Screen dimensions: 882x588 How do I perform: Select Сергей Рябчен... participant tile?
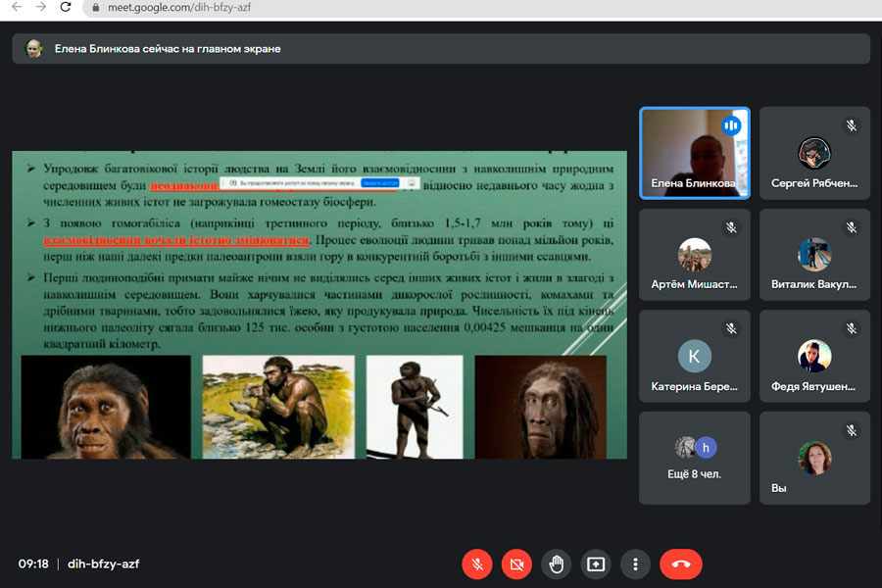[814, 153]
